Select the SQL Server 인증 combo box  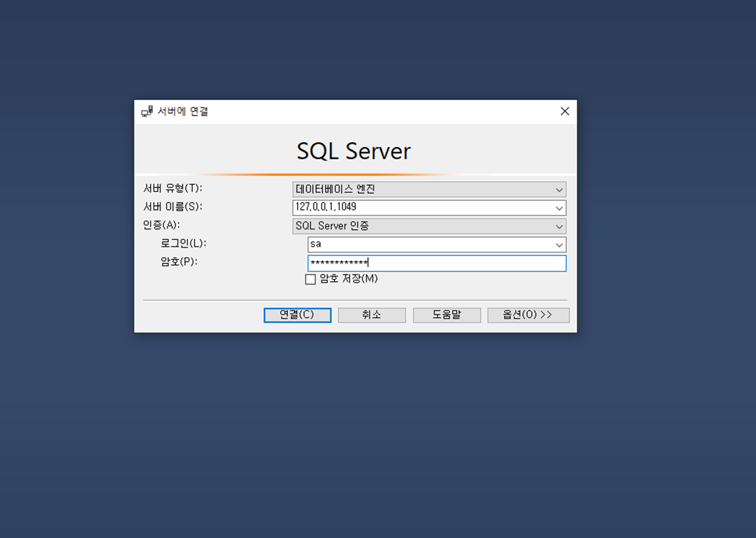point(429,226)
